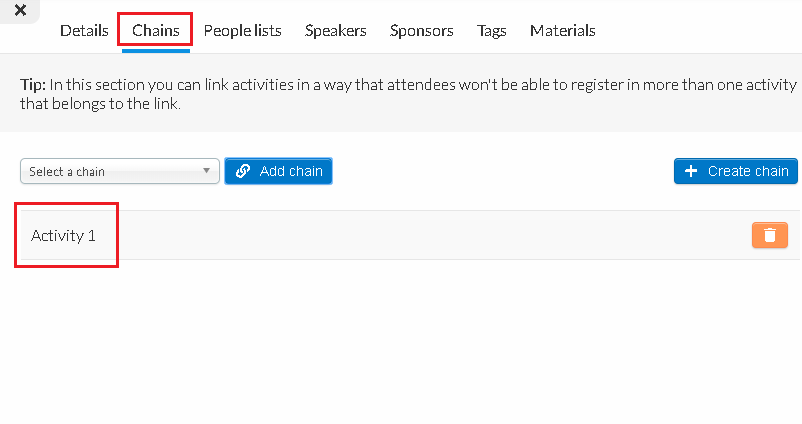Go to the Speakers tab

click(x=336, y=31)
